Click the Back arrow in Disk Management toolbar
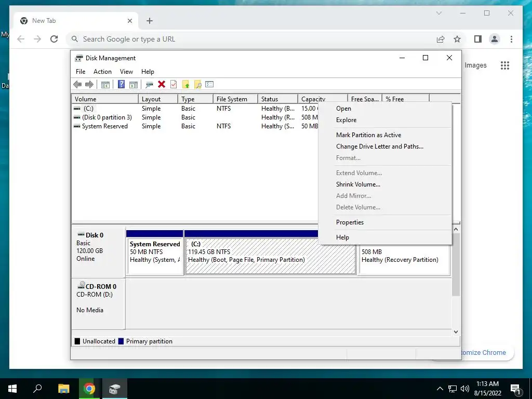Viewport: 532px width, 399px height. pos(77,85)
